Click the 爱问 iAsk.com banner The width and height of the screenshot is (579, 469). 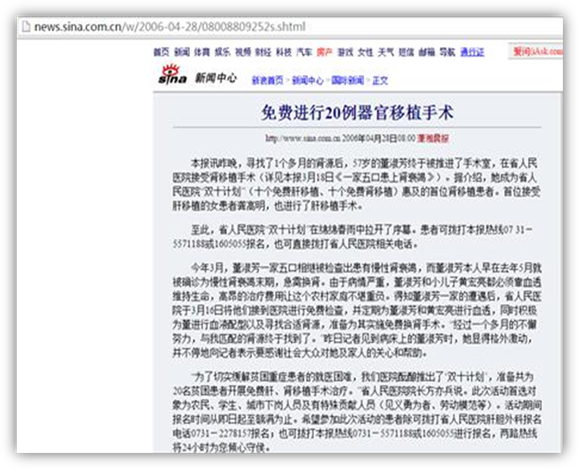tap(537, 51)
